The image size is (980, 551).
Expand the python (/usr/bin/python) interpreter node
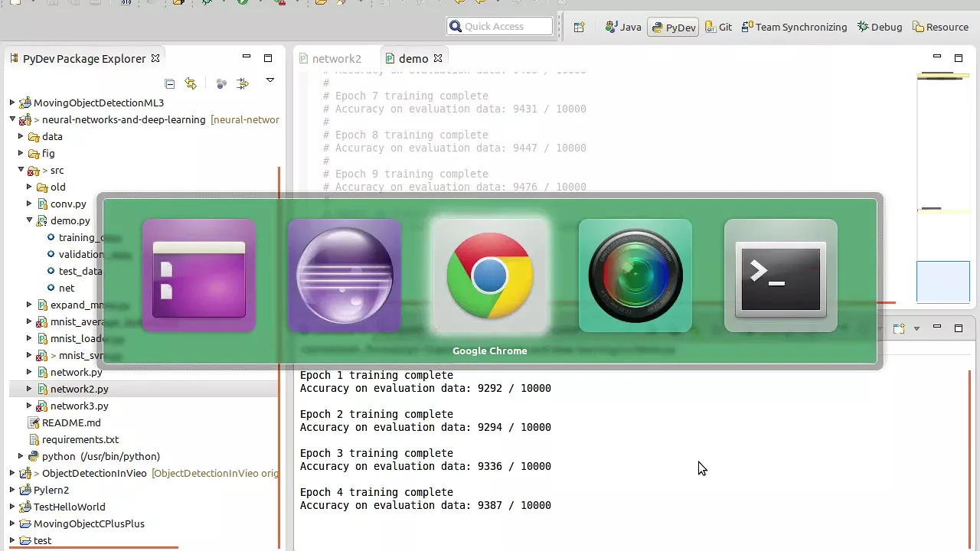click(21, 456)
